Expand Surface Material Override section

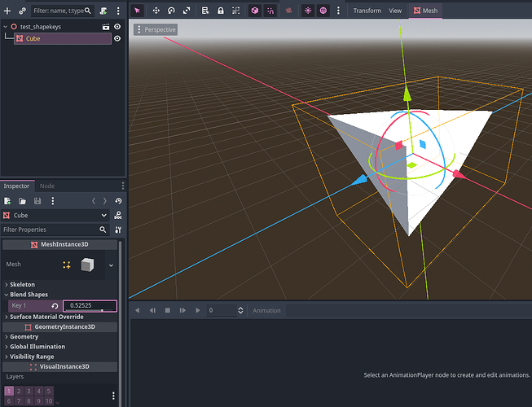coord(46,317)
